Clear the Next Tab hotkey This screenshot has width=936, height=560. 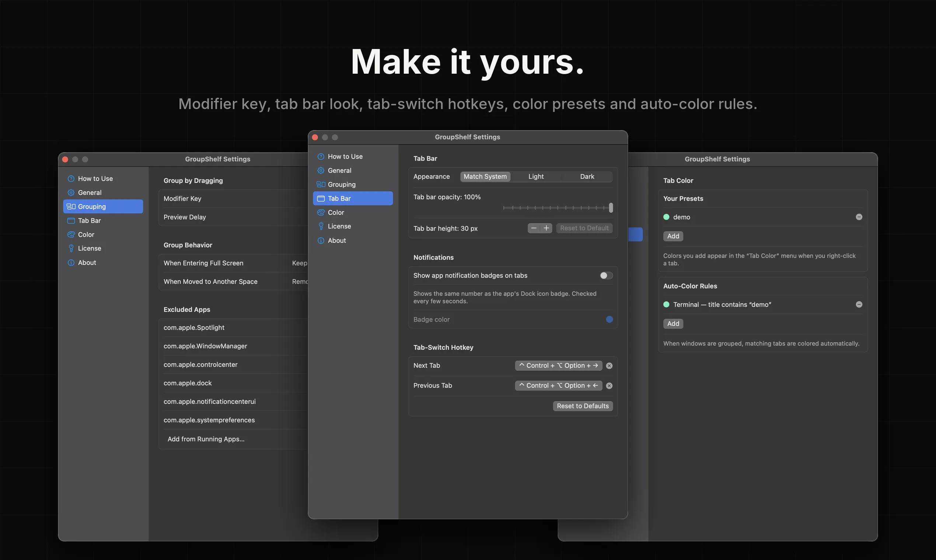(609, 366)
